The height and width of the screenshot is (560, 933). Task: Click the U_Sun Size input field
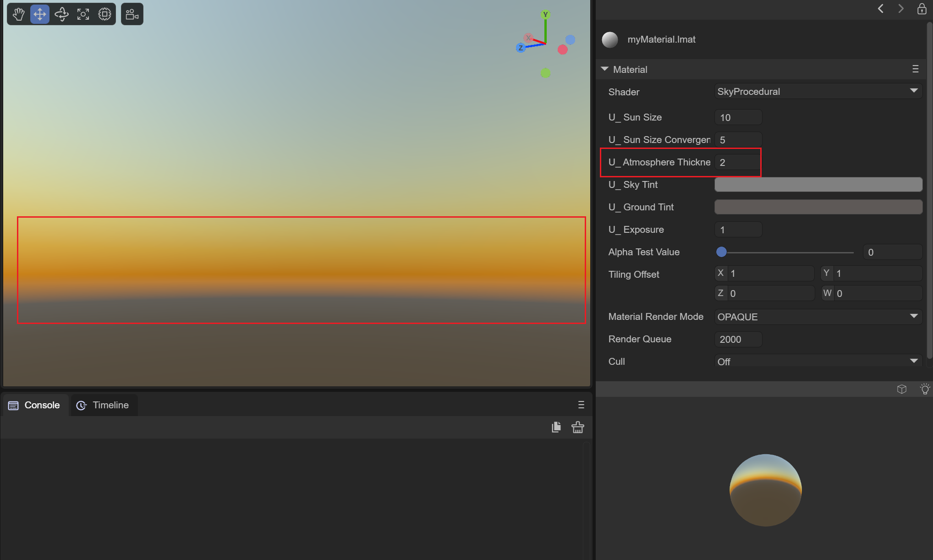point(738,117)
